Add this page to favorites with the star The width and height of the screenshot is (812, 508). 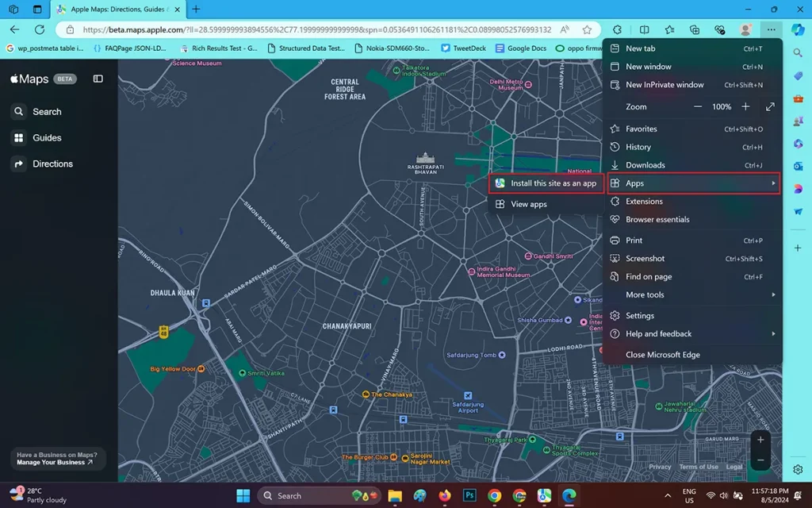coord(587,29)
